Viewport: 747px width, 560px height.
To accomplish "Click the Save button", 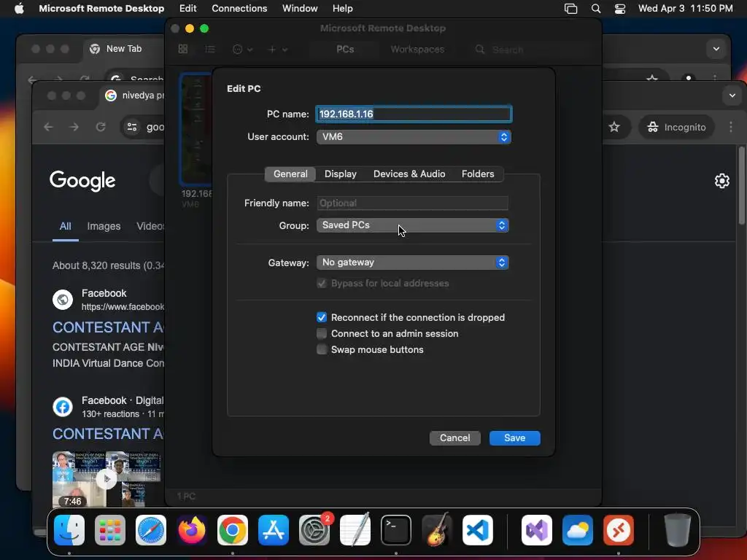I will [x=514, y=438].
